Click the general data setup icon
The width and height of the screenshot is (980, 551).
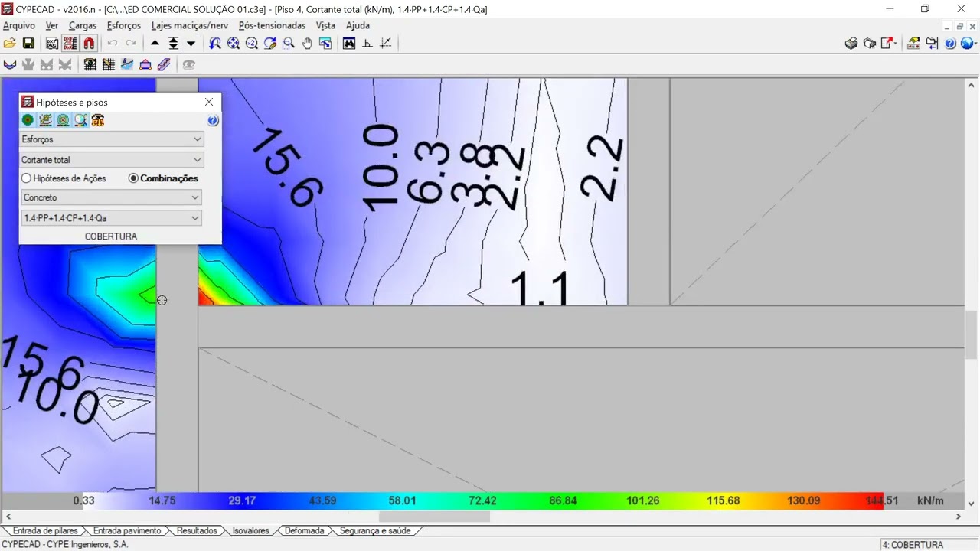[913, 44]
